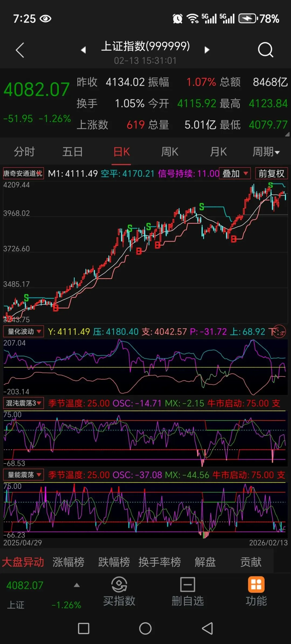Screen dimensions: 291x644
Task: Open the 贡献 tab
Action: pyautogui.click(x=251, y=562)
